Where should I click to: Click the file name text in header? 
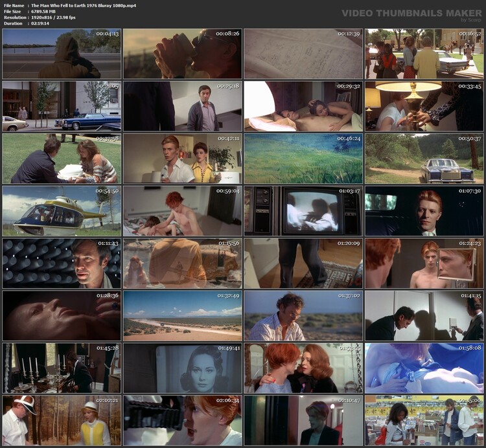(84, 6)
